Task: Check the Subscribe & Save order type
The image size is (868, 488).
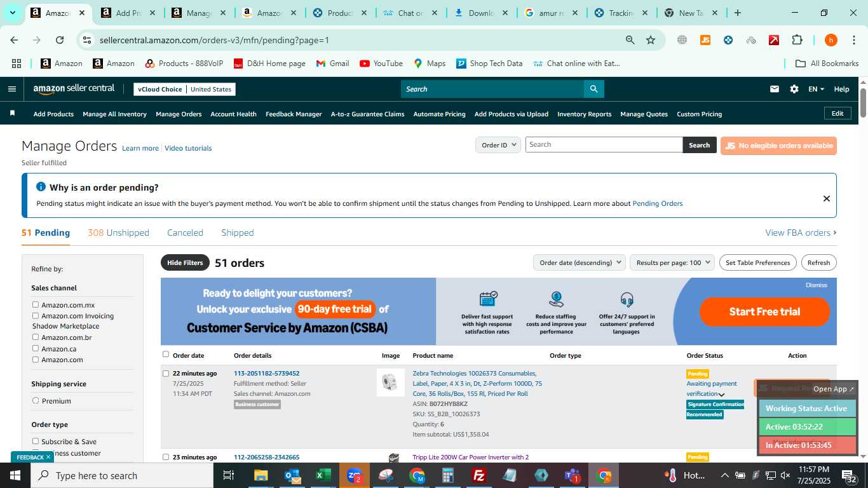Action: 36,441
